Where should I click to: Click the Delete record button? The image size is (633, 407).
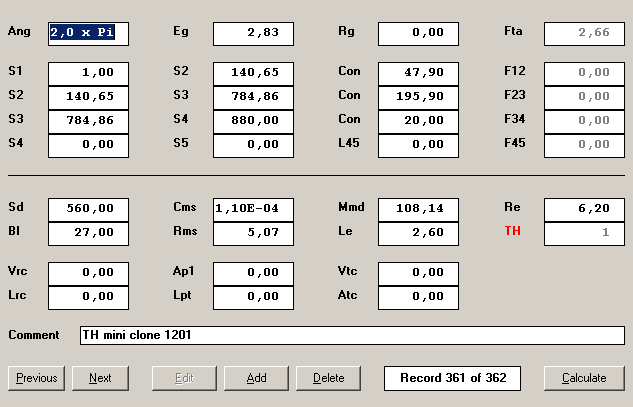[329, 378]
